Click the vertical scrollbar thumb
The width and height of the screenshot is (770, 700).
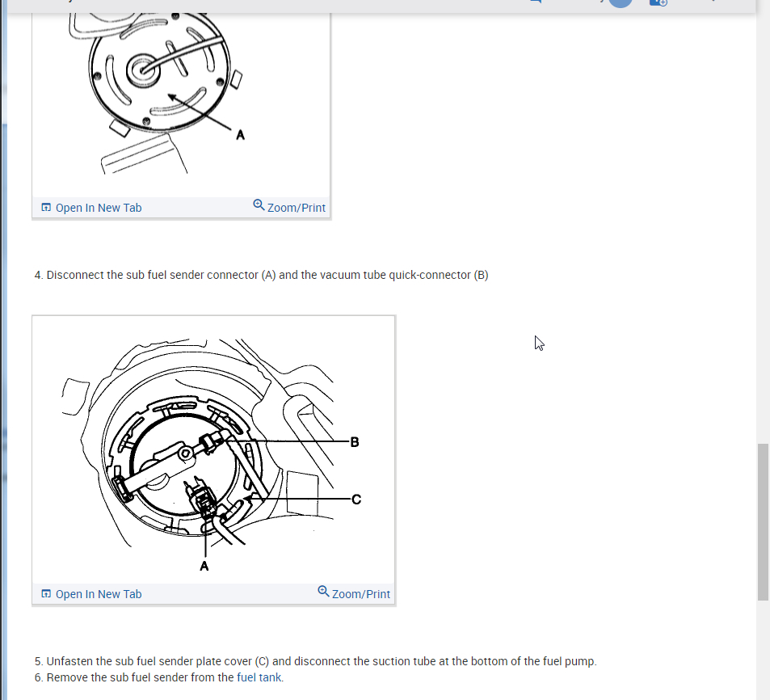pyautogui.click(x=763, y=521)
